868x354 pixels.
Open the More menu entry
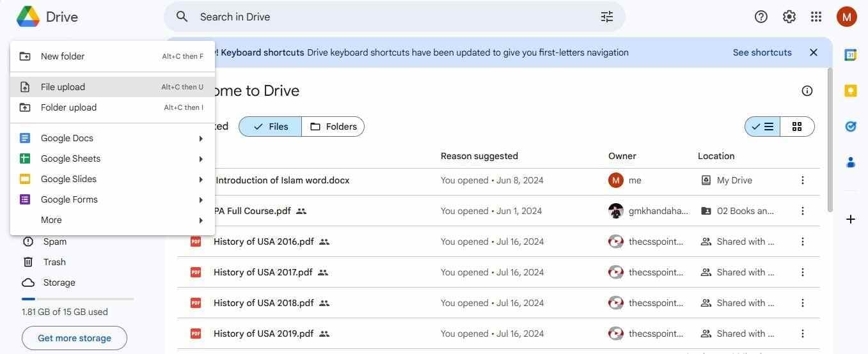pyautogui.click(x=113, y=220)
